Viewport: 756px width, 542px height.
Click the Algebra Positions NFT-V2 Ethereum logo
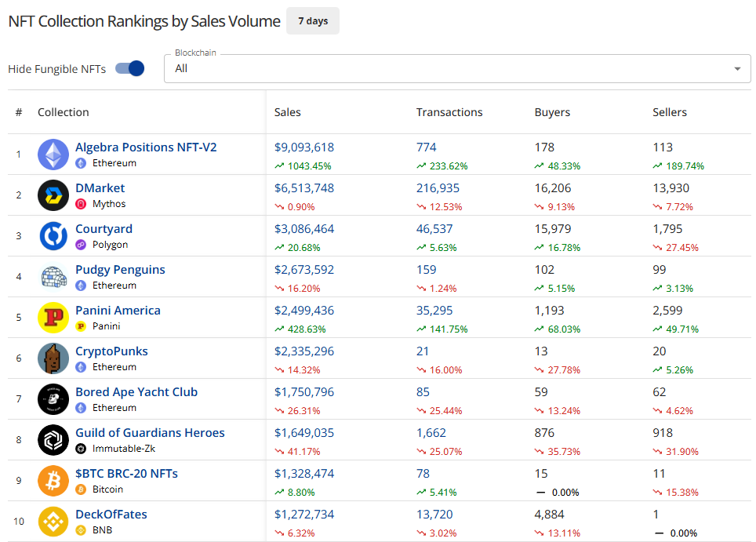[53, 155]
